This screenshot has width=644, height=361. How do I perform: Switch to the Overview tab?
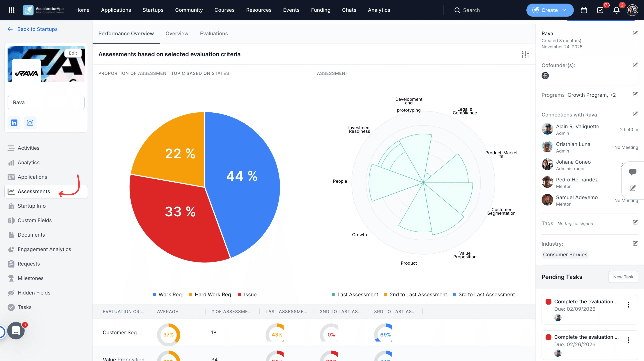click(177, 33)
